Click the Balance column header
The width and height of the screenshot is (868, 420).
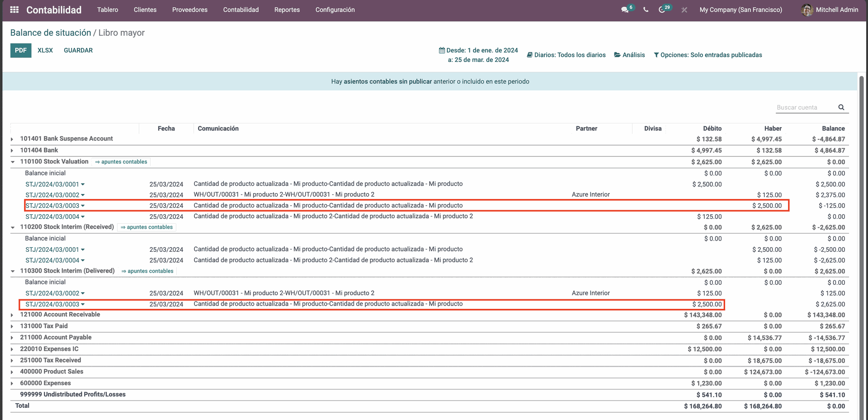point(833,128)
